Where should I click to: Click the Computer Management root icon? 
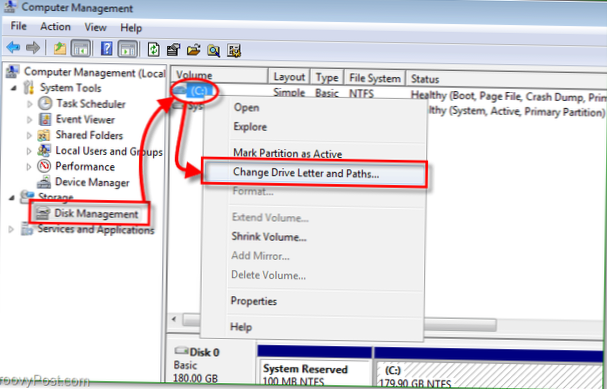13,71
